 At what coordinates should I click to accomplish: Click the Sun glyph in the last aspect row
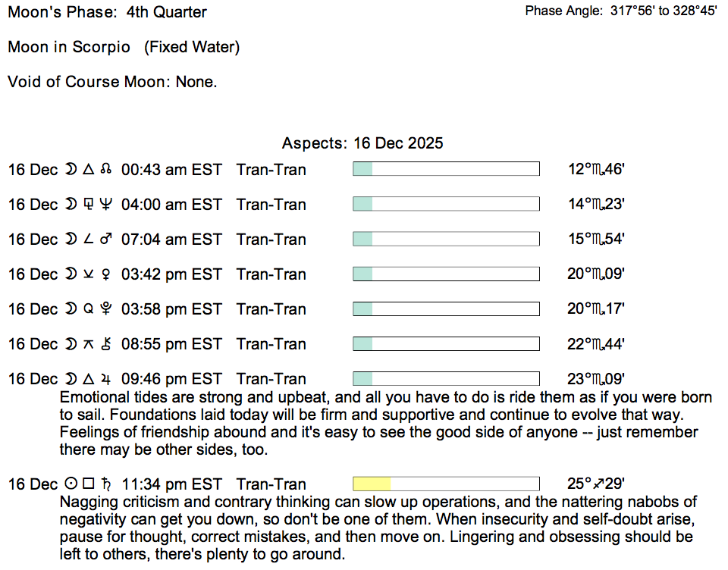[71, 484]
